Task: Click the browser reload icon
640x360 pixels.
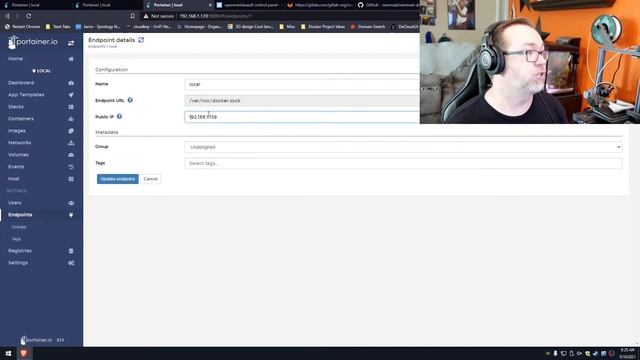Action: 29,16
